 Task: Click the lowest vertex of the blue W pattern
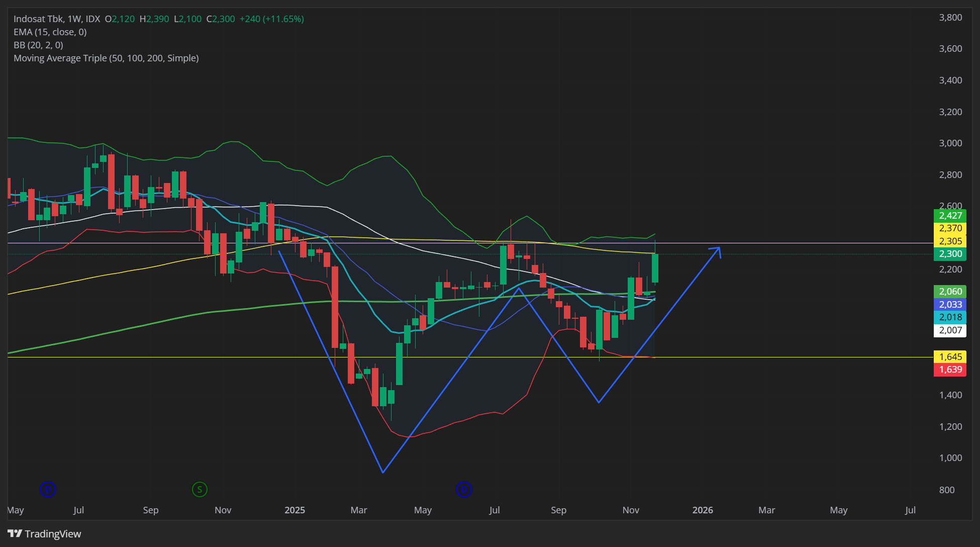(x=383, y=472)
